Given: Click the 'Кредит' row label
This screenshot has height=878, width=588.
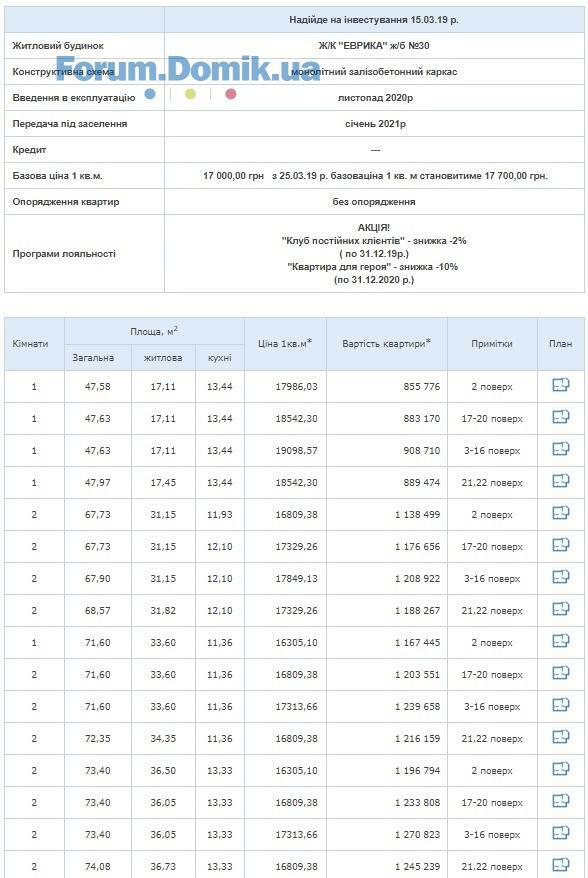Looking at the screenshot, I should 29,150.
